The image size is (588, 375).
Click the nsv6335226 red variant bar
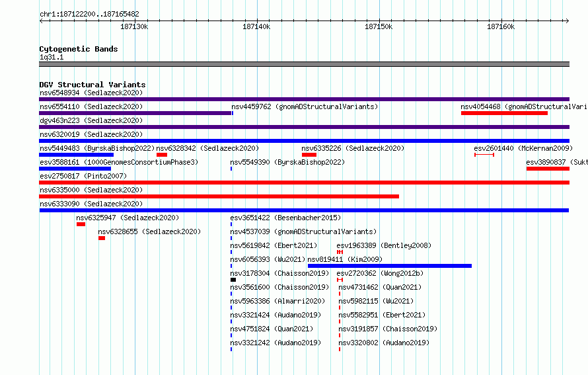coord(309,155)
